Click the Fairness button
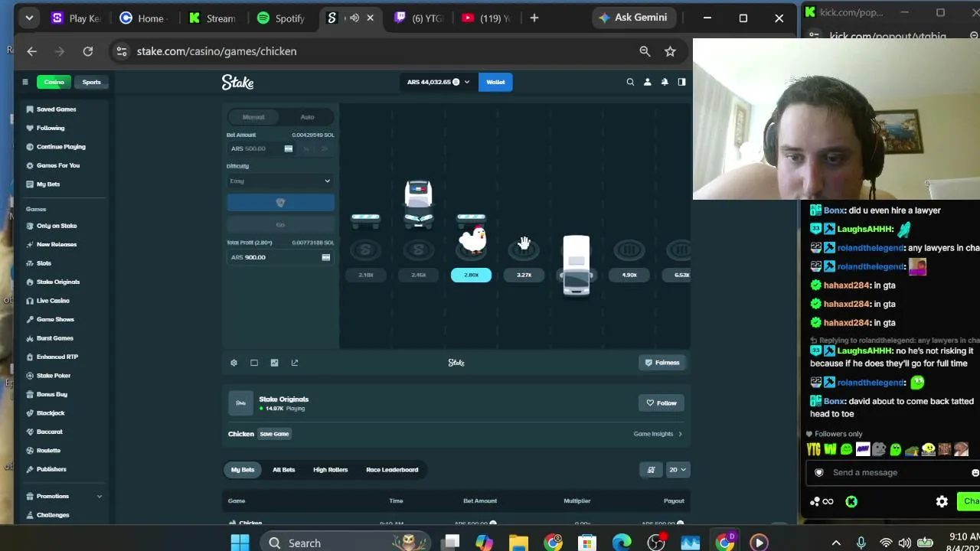980x551 pixels. pyautogui.click(x=662, y=363)
